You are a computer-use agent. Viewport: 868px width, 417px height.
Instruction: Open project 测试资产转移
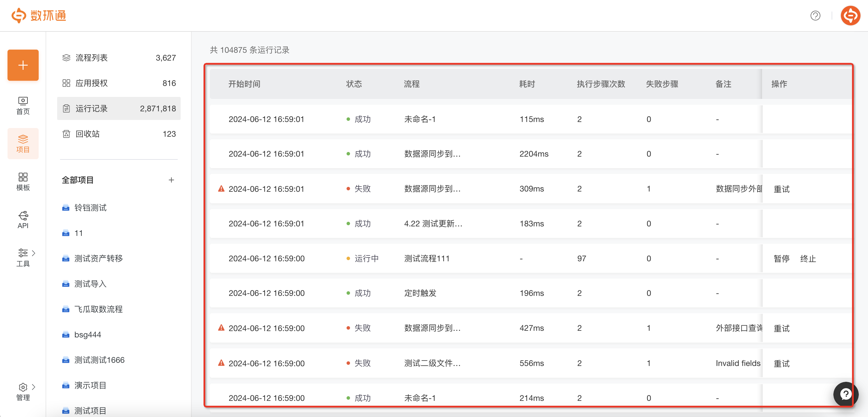click(x=92, y=258)
